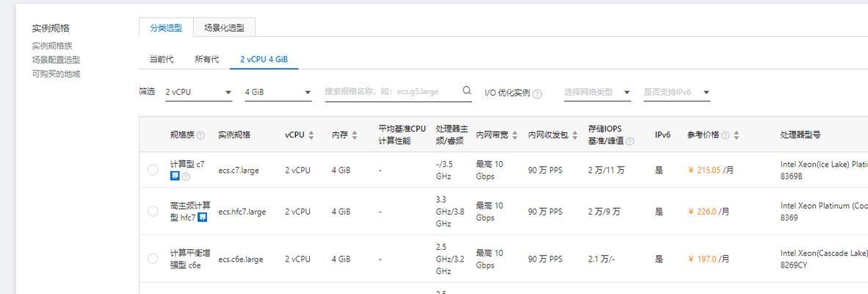Click price ¥ 226.0 /月
Image resolution: width=868 pixels, height=294 pixels.
[709, 212]
